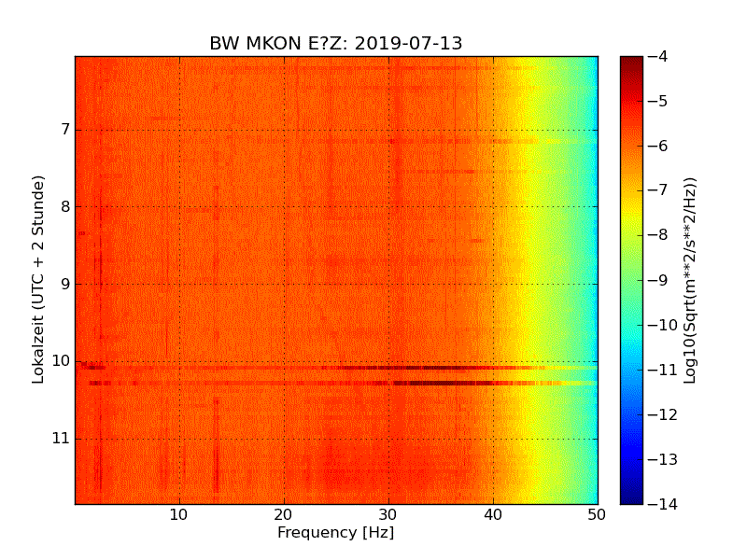Viewport: 747px width, 560px height.
Task: Click the colorbar tick label −7
Action: tap(658, 190)
